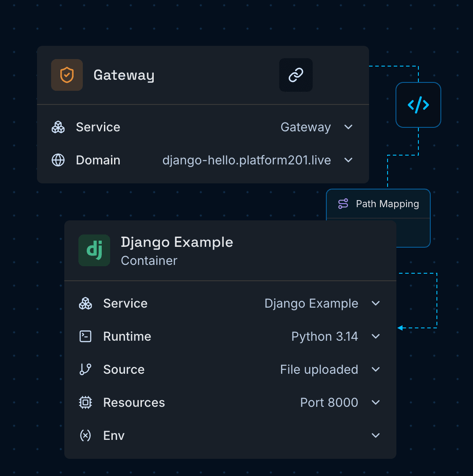473x476 pixels.
Task: Click the Service cubes icon in Gateway card
Action: coord(58,127)
